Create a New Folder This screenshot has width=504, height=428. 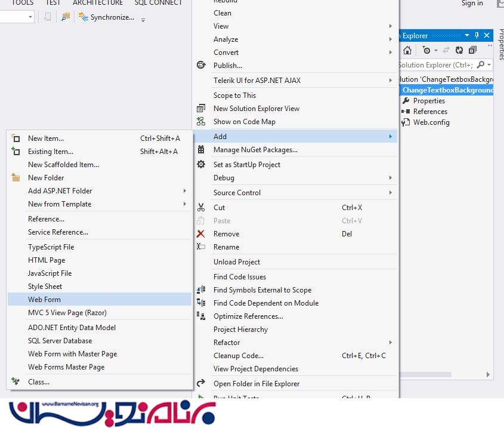point(100,178)
